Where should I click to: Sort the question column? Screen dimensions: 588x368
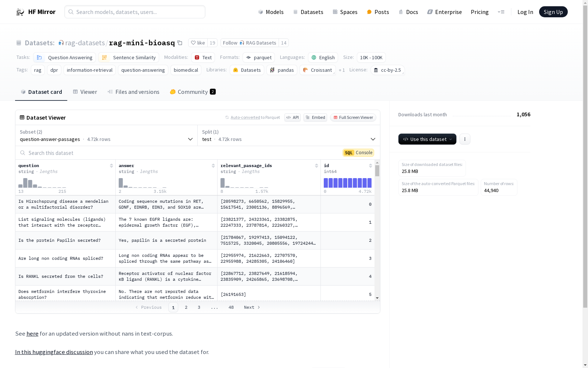point(111,166)
